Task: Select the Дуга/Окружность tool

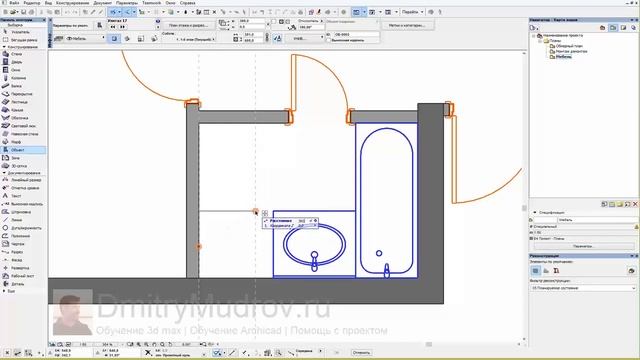Action: coord(23,228)
